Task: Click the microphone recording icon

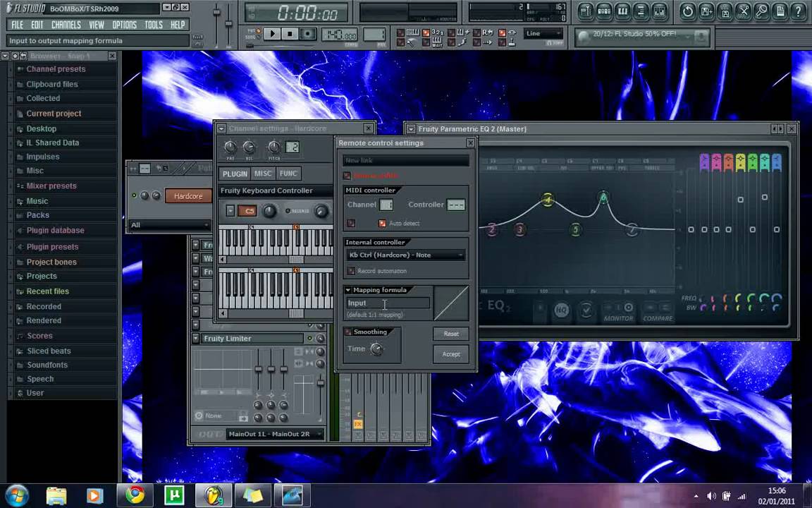Action: pos(761,11)
